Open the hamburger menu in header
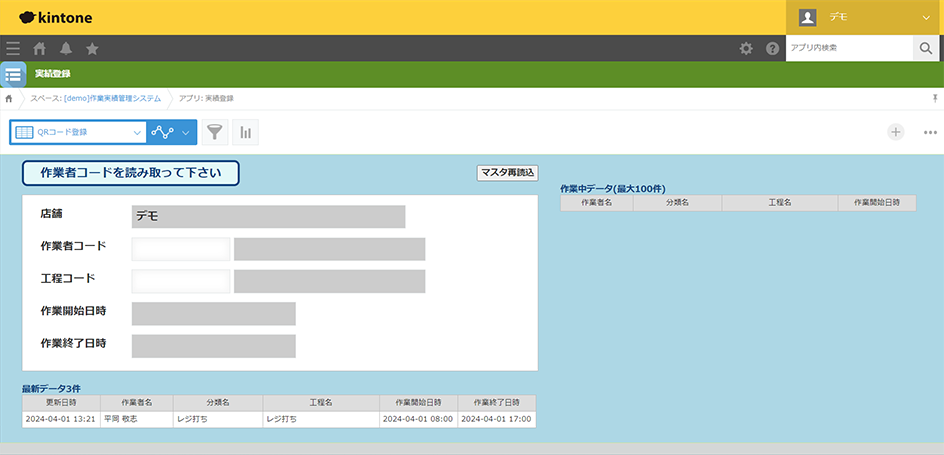944x455 pixels. coord(13,48)
